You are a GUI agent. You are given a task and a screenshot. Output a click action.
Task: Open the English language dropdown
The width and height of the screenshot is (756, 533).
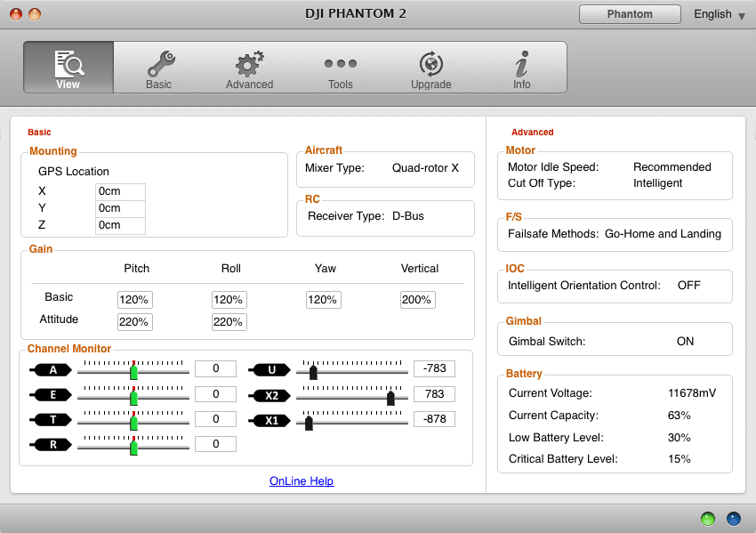tap(720, 14)
